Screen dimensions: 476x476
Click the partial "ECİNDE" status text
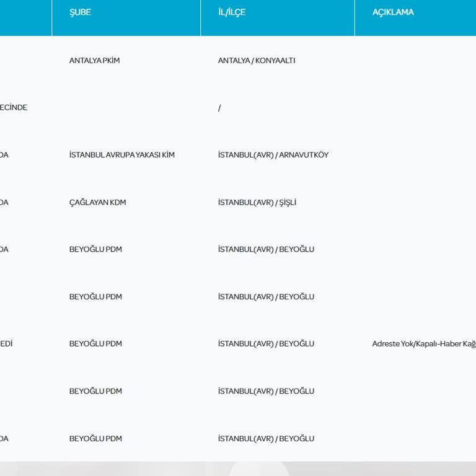(x=14, y=107)
